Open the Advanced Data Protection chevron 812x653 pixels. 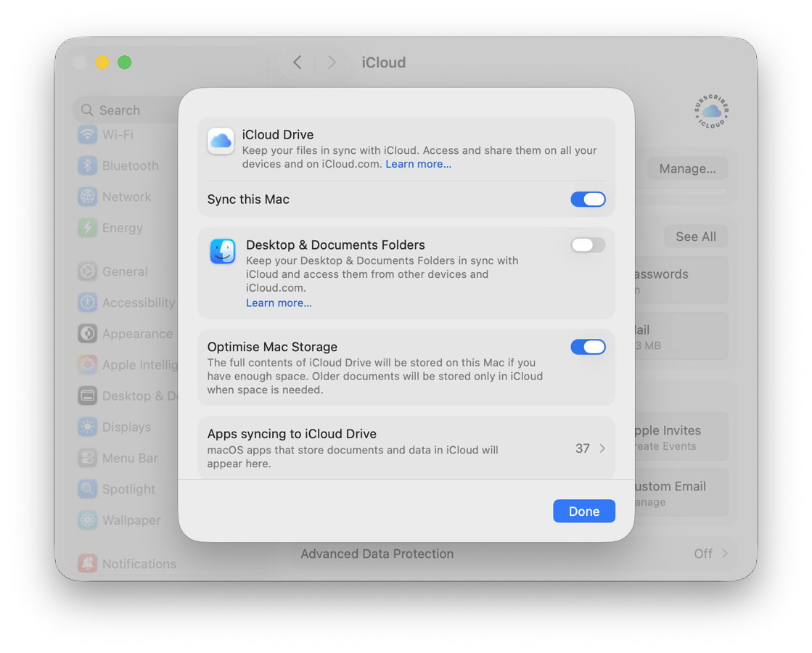pyautogui.click(x=723, y=554)
